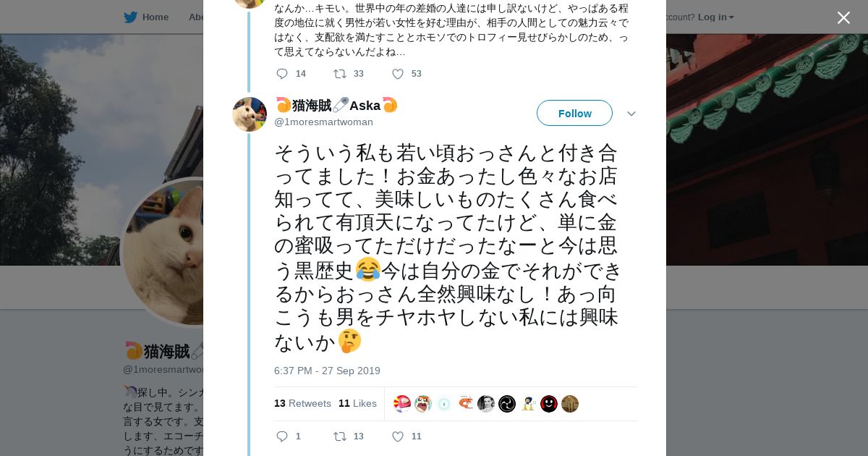Click the black-and-white portrait liker avatar
Viewport: 868px width, 456px height.
tap(486, 404)
